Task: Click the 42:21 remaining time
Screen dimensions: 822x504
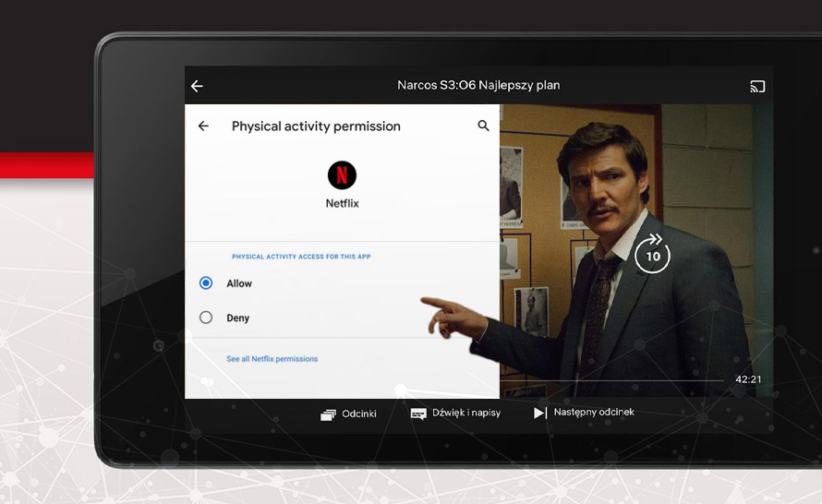Action: tap(748, 379)
